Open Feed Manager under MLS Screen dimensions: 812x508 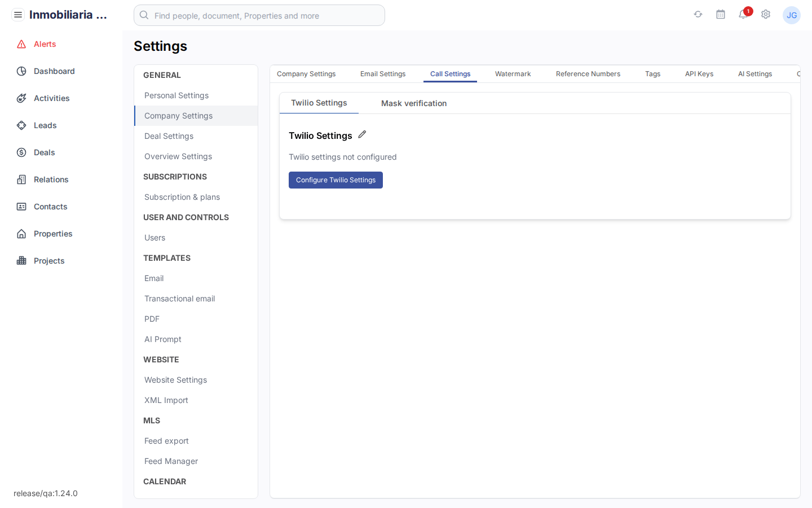pos(171,461)
